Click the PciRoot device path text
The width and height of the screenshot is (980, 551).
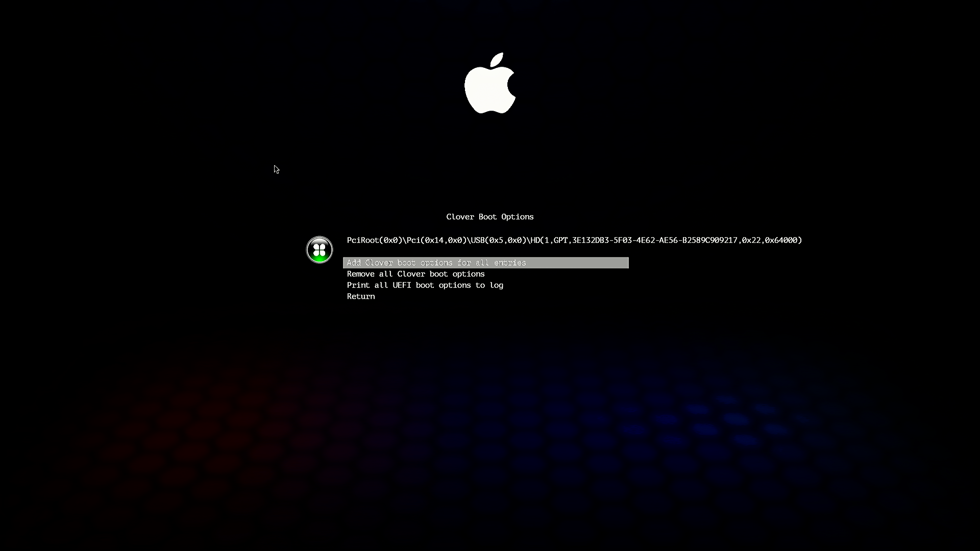coord(574,240)
